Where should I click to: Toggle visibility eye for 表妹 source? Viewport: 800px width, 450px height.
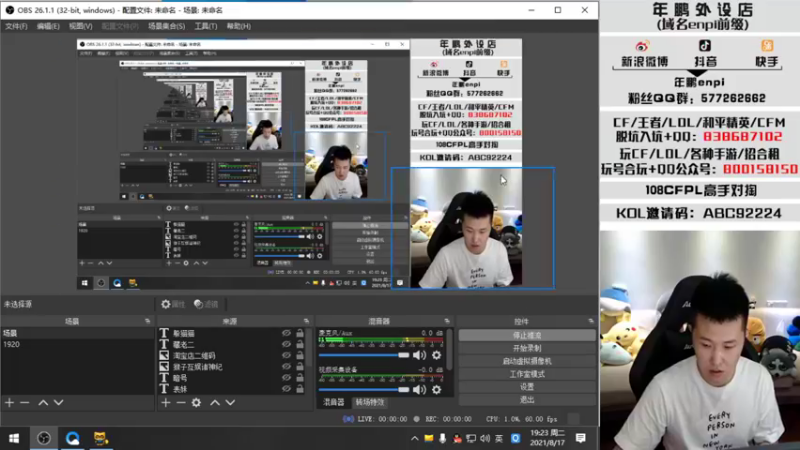click(x=286, y=389)
